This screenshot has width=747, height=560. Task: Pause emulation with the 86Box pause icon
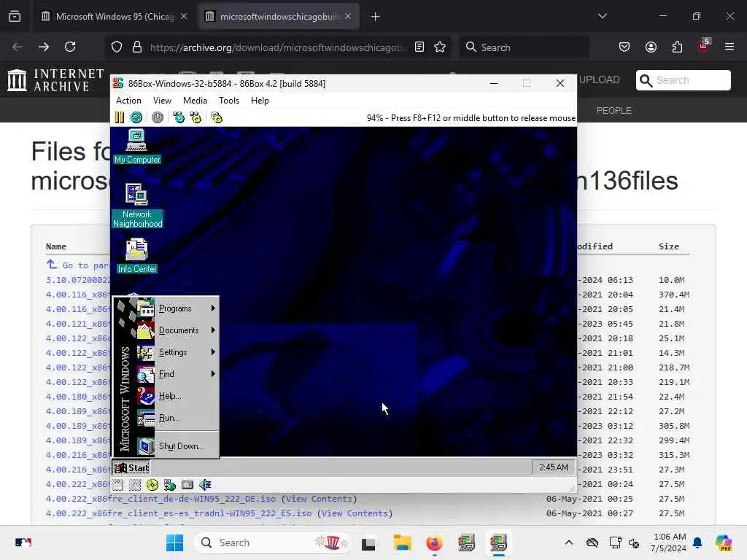click(120, 117)
